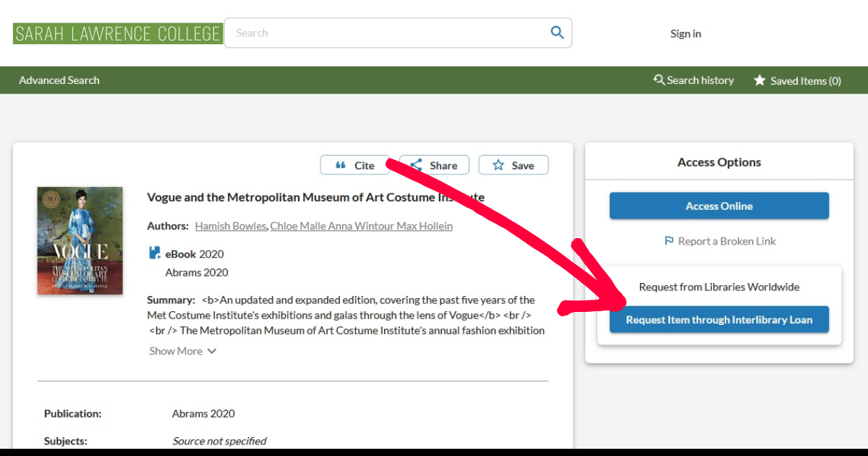This screenshot has width=868, height=456.
Task: Click the 'Subjects:' label
Action: [x=65, y=441]
